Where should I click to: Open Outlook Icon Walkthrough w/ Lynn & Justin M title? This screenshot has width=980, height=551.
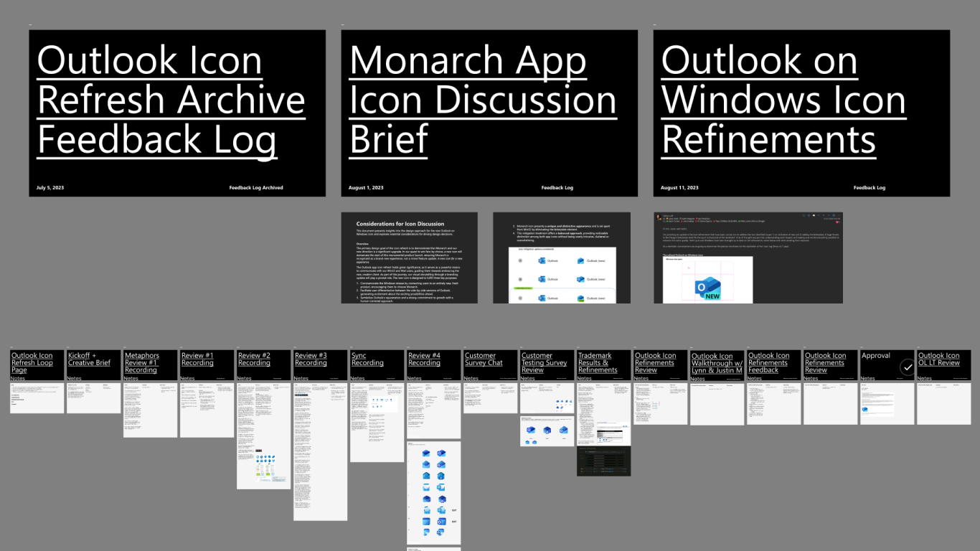717,363
